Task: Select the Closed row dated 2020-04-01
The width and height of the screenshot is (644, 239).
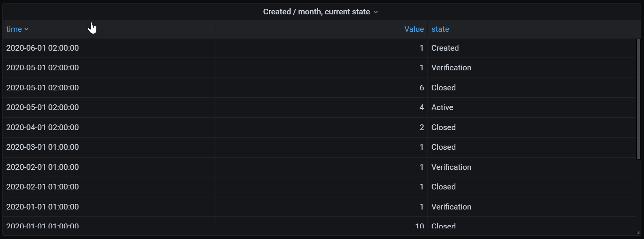Action: (443, 127)
